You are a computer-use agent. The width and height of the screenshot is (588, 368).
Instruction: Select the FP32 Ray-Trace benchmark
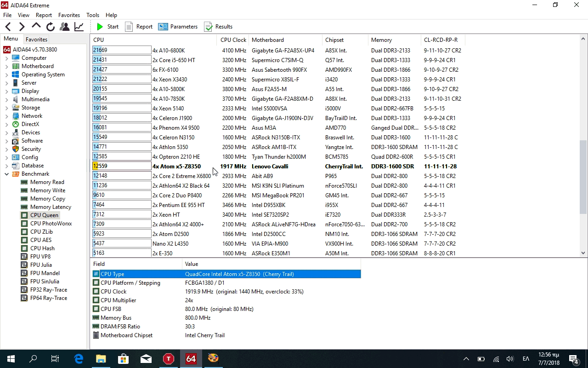[x=49, y=290]
